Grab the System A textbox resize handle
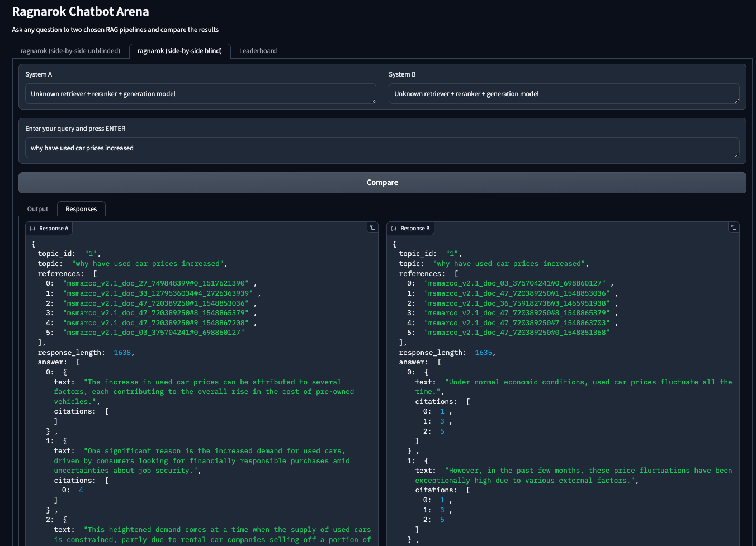756x546 pixels. tap(373, 101)
